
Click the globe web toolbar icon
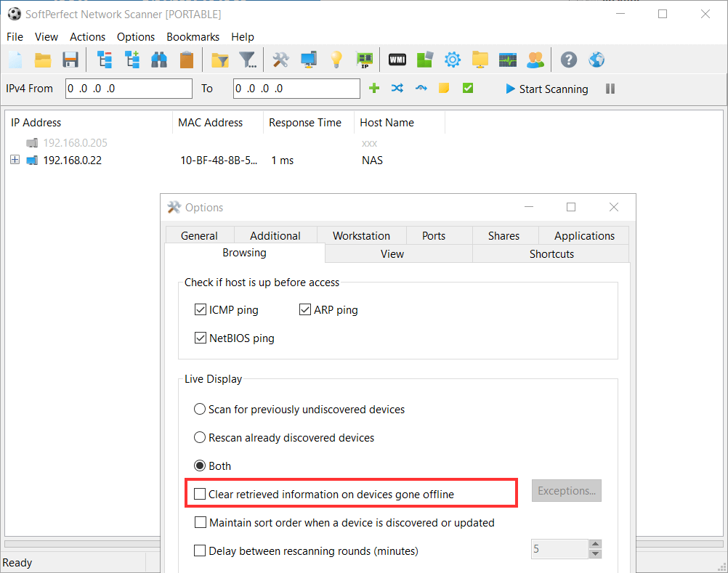[x=596, y=60]
